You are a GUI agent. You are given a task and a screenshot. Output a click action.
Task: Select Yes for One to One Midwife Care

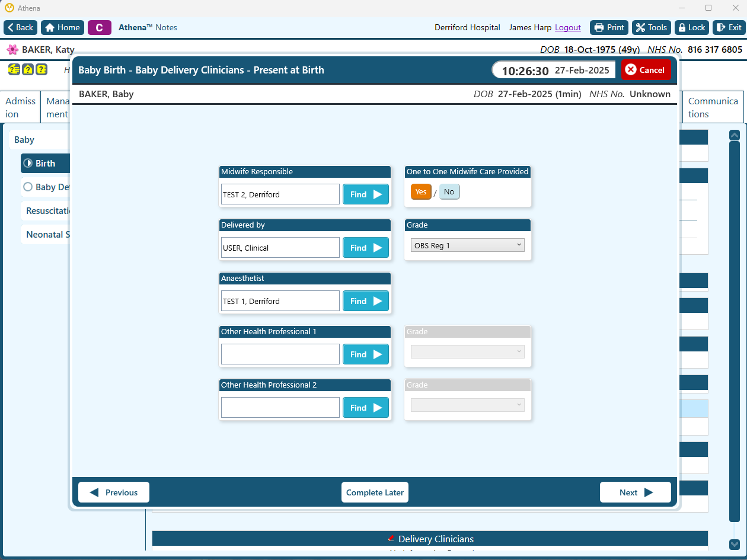[x=421, y=192]
